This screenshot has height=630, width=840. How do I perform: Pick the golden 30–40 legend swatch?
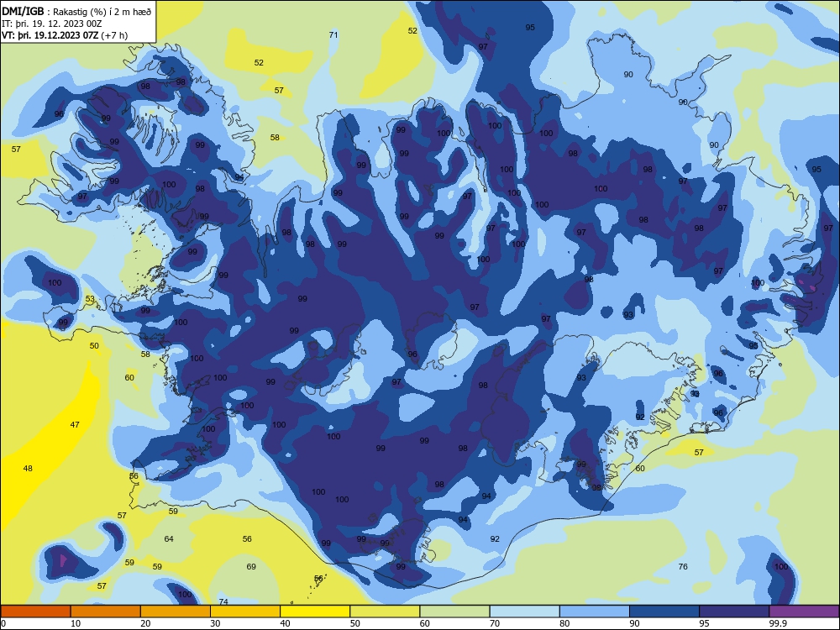[245, 612]
